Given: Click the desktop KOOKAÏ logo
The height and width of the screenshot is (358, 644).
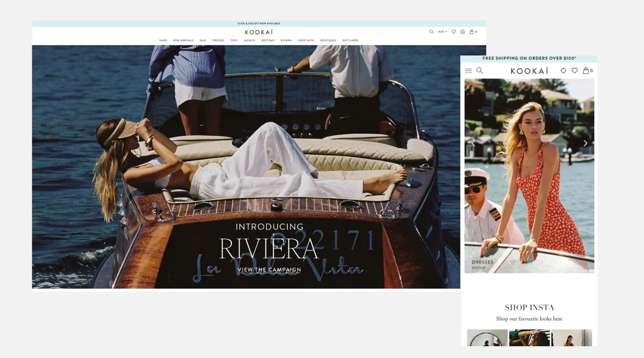Looking at the screenshot, I should point(259,32).
